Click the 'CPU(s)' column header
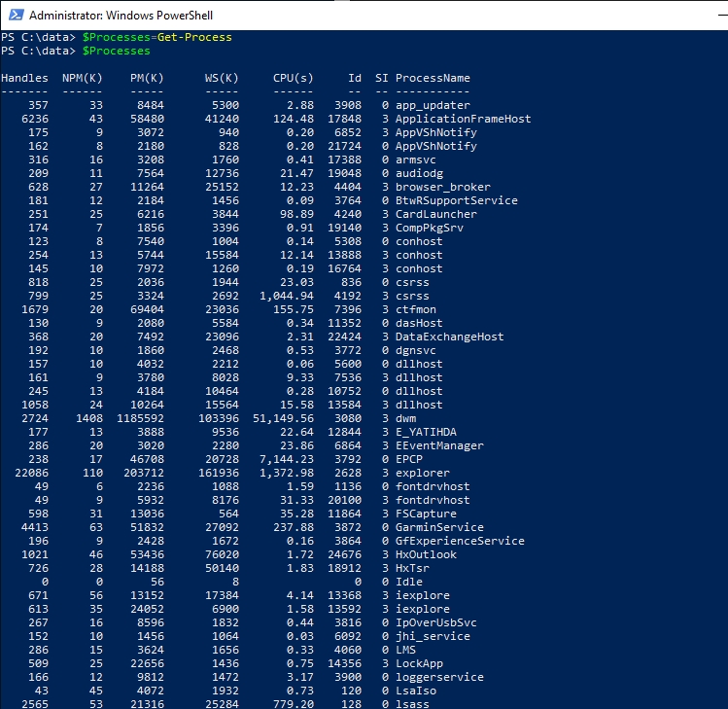 coord(293,78)
